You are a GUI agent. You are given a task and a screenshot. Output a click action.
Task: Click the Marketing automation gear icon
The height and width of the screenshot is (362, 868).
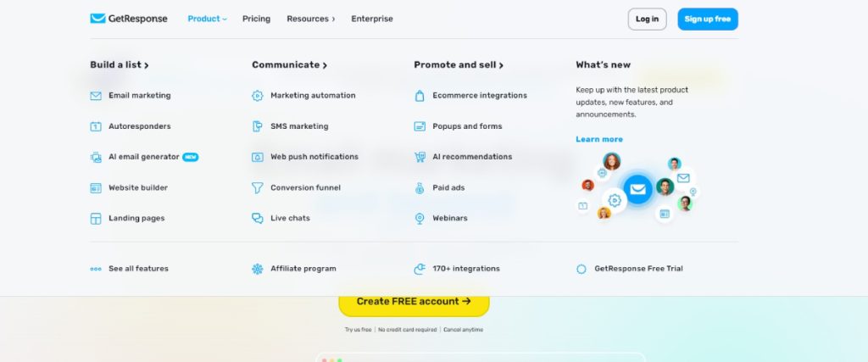[258, 96]
